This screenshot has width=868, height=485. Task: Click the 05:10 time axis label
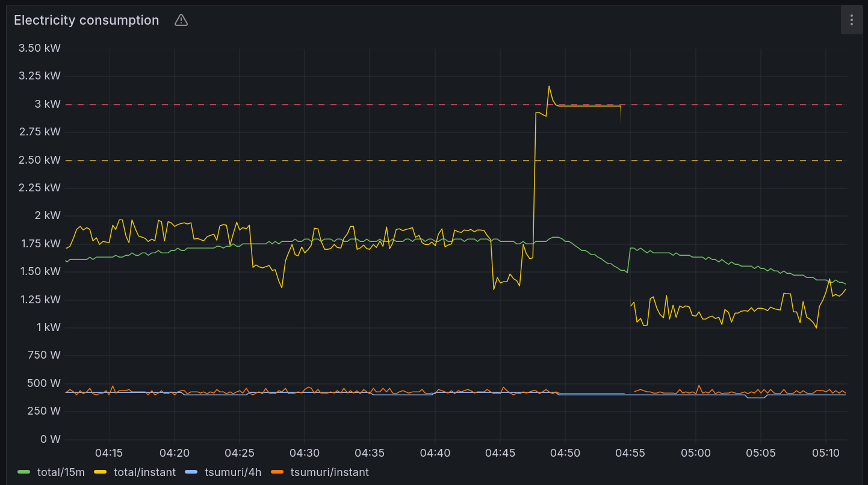point(826,453)
